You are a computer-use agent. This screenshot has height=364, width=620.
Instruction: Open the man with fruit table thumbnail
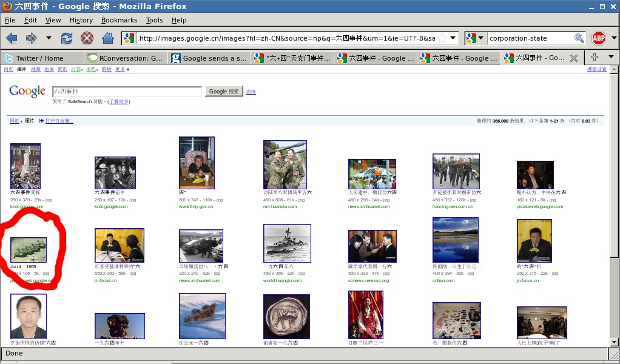click(197, 163)
